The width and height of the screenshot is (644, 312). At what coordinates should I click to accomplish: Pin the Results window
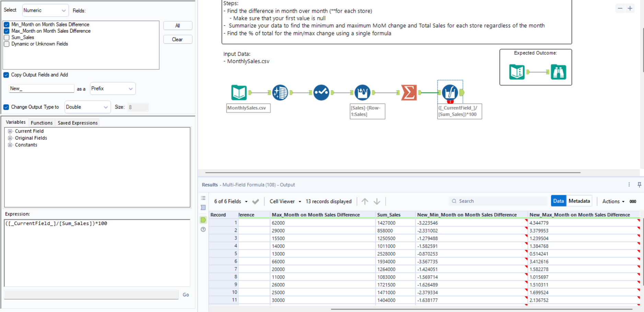[639, 185]
